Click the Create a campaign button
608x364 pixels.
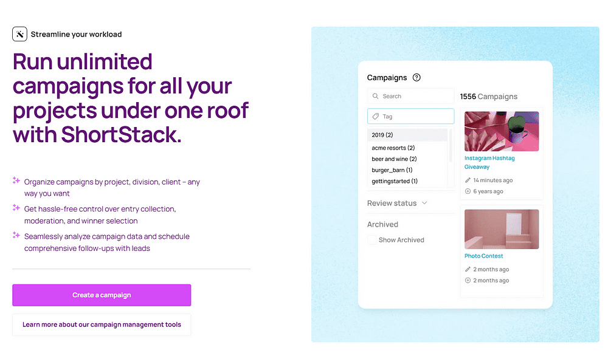pyautogui.click(x=102, y=295)
